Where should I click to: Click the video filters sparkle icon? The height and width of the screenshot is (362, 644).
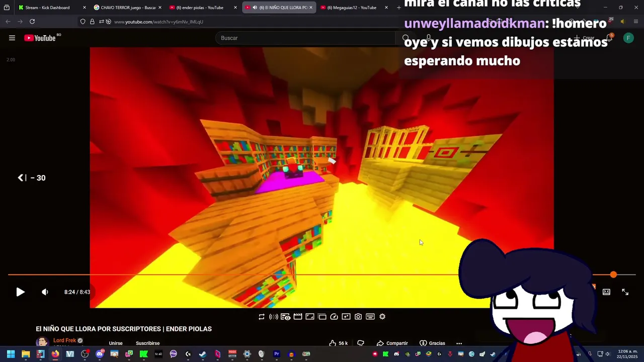pos(346,317)
